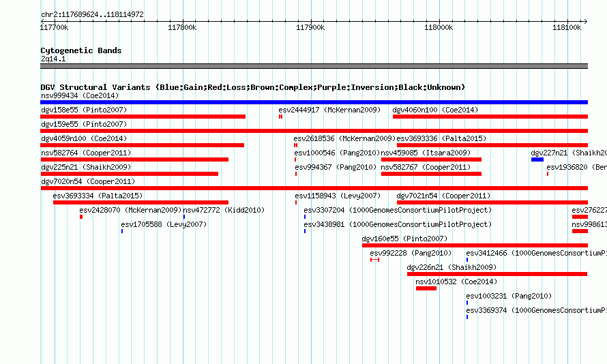The height and width of the screenshot is (364, 607).
Task: Select the dgv4060n100 (Coe2014) label
Action: [x=435, y=110]
